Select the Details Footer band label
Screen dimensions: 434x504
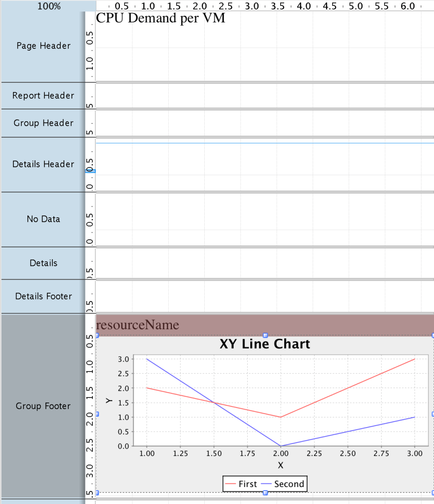point(43,296)
